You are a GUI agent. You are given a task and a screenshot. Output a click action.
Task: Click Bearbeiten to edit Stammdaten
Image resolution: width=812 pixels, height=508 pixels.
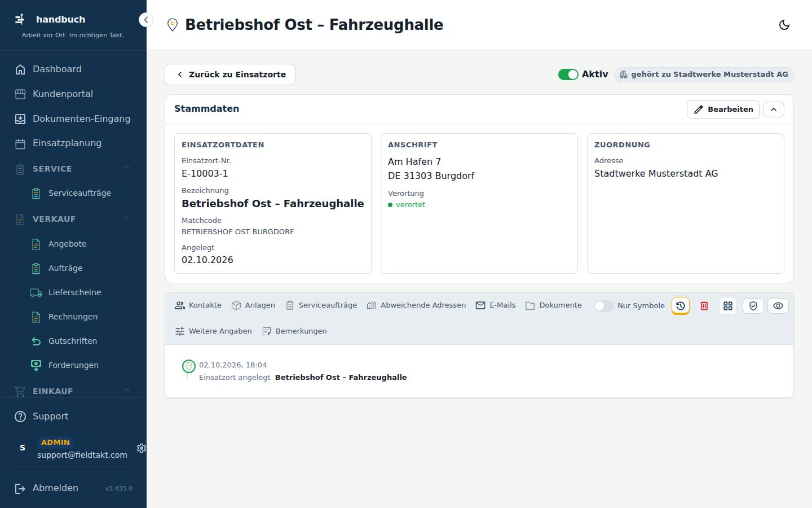pos(723,110)
